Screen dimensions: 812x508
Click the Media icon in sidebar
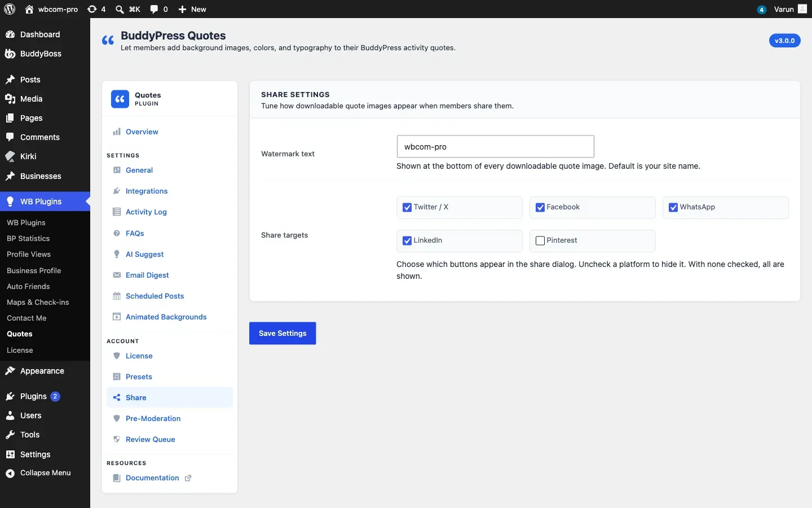[10, 99]
